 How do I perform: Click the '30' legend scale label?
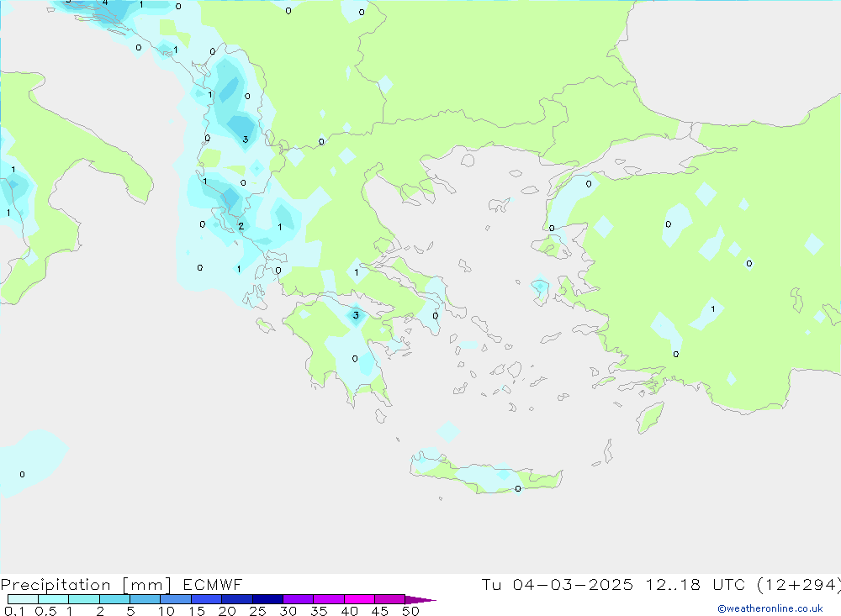(288, 611)
